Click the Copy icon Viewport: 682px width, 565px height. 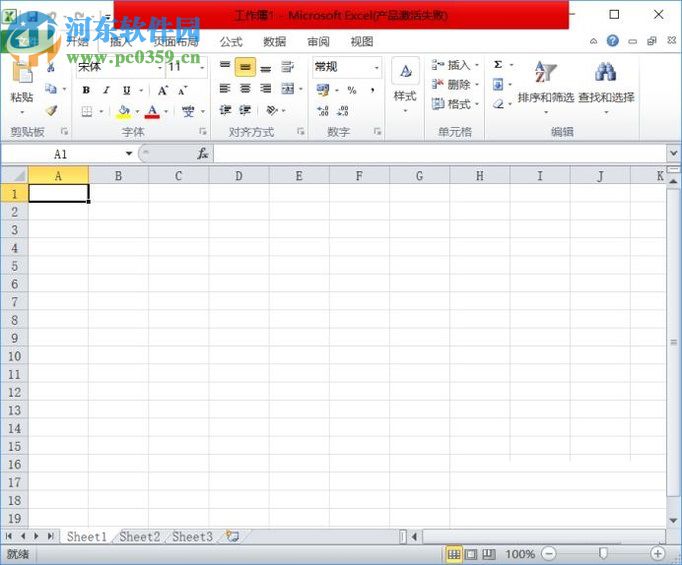pyautogui.click(x=51, y=89)
